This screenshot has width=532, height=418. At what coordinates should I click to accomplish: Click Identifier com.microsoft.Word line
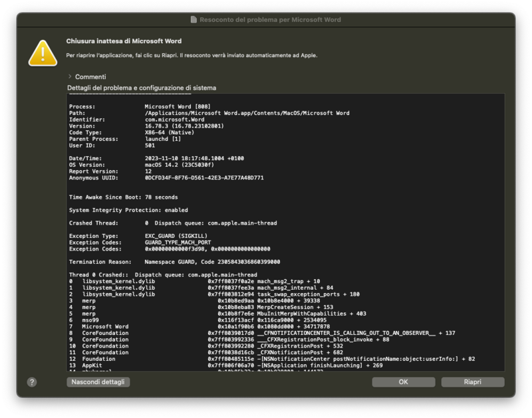click(137, 120)
